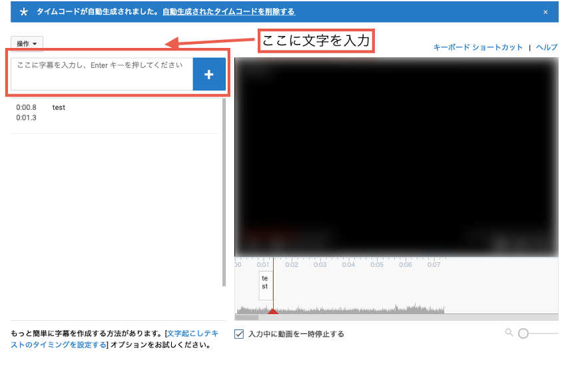
Task: Click the audio waveform on the timeline
Action: click(340, 309)
